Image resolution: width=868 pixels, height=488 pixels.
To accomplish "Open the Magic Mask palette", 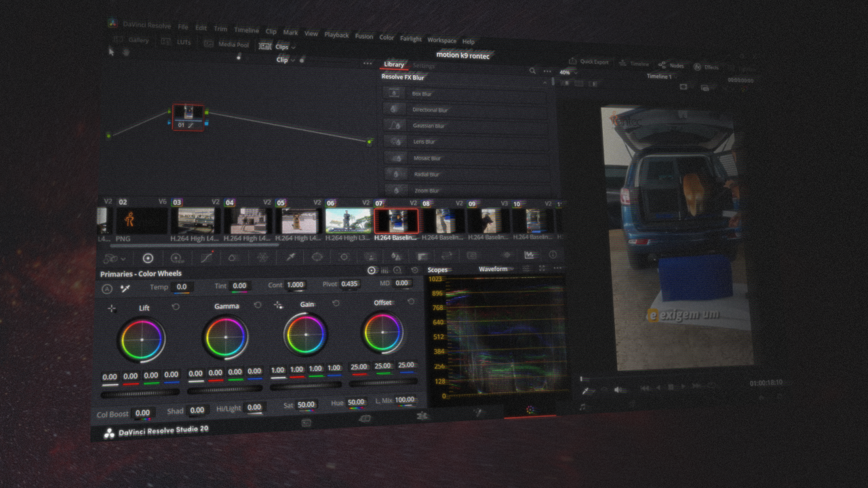I will click(370, 257).
